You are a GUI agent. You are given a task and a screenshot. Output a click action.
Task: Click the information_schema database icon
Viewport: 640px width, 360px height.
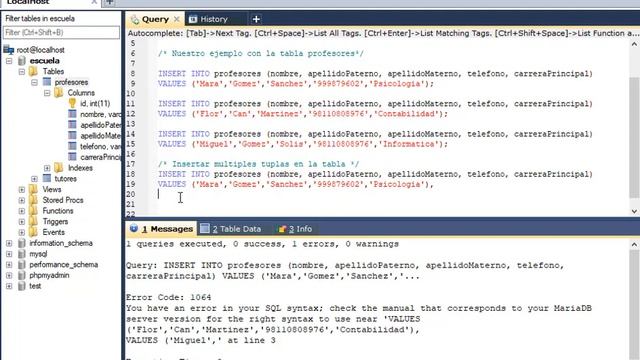click(22, 243)
